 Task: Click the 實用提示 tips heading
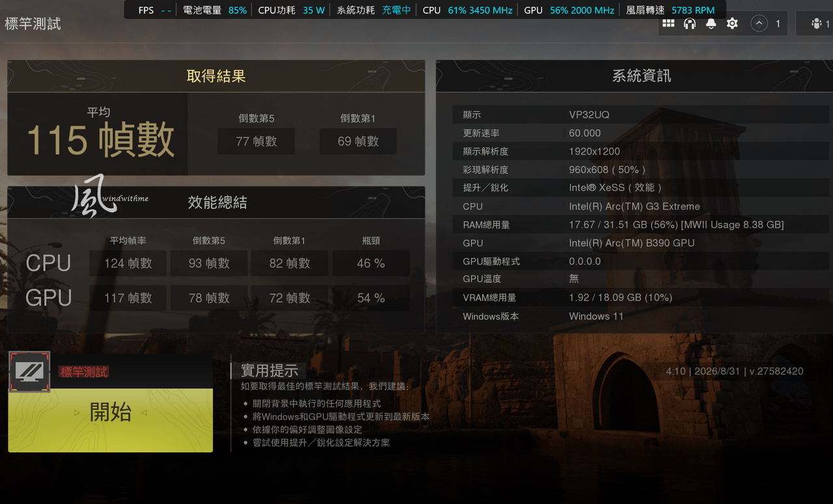pyautogui.click(x=269, y=371)
